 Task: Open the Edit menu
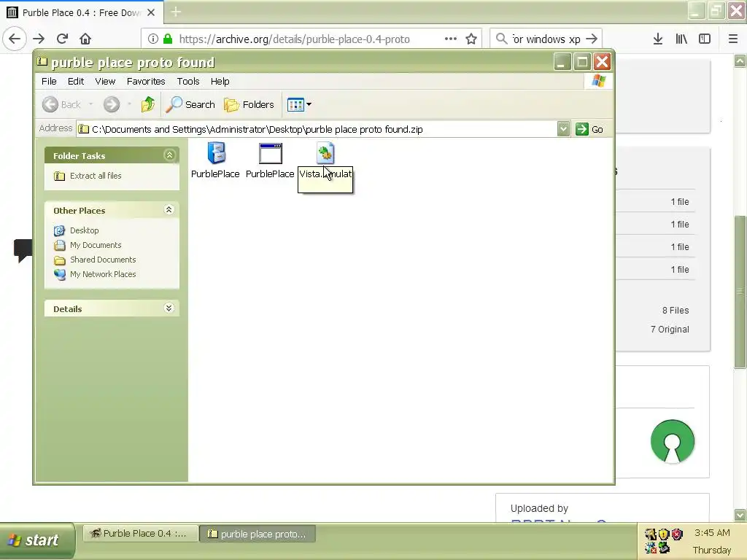pyautogui.click(x=76, y=82)
